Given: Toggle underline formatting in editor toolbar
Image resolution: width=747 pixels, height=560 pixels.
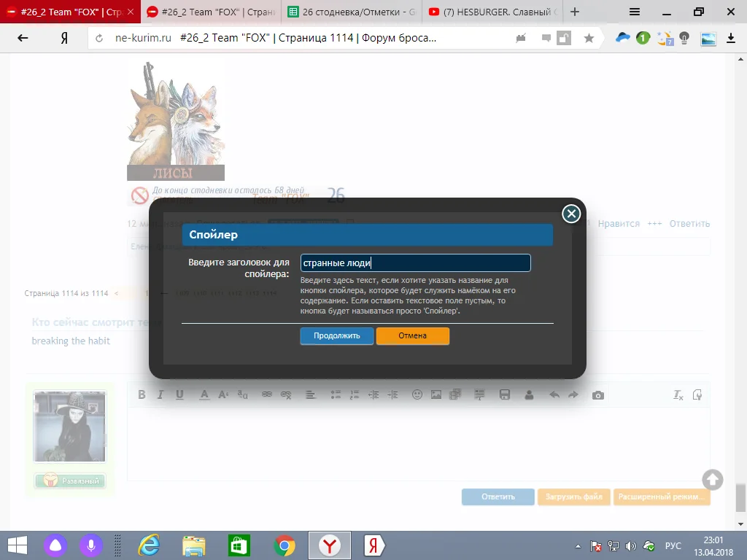Looking at the screenshot, I should [x=179, y=394].
